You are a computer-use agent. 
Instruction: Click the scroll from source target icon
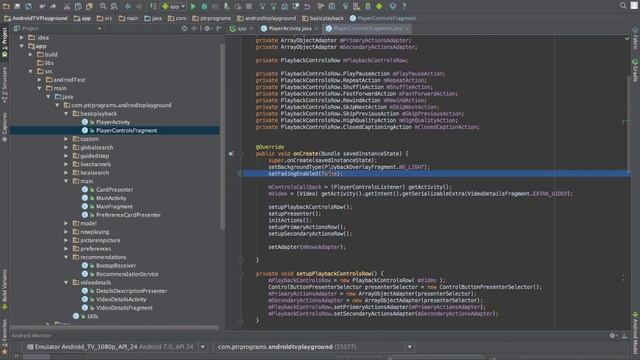[x=184, y=28]
